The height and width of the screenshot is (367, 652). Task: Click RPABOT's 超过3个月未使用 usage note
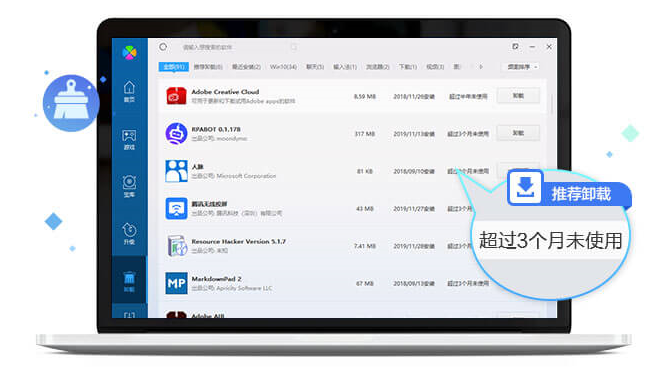[468, 134]
